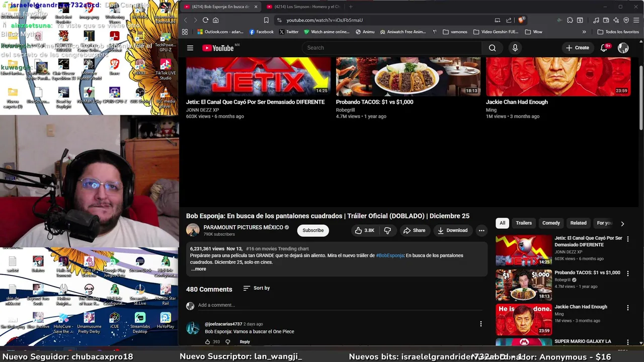The width and height of the screenshot is (644, 362).
Task: Select the Trailers filter chip
Action: pos(524,223)
